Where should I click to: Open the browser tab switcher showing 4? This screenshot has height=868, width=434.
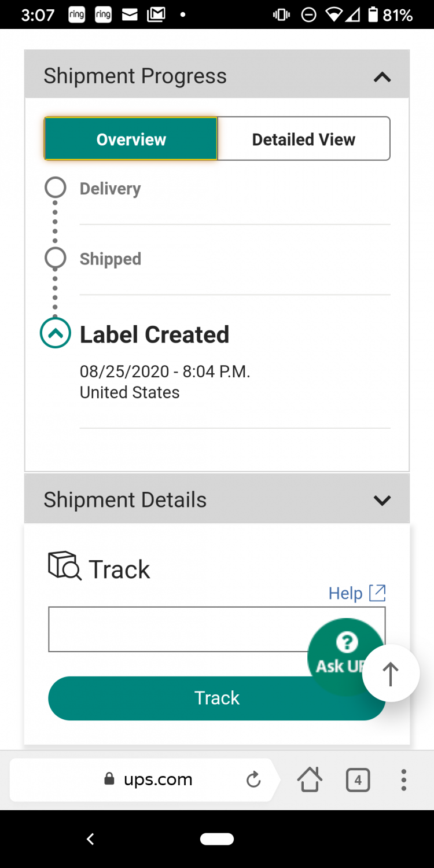click(358, 780)
